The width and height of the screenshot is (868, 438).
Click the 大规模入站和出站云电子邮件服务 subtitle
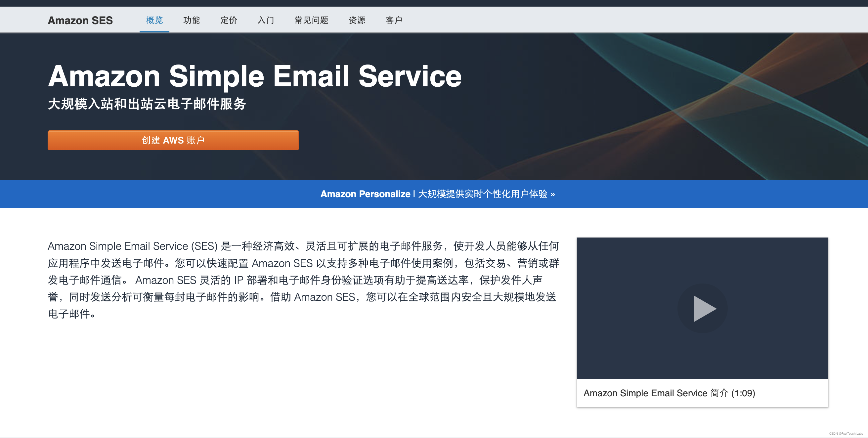(147, 104)
